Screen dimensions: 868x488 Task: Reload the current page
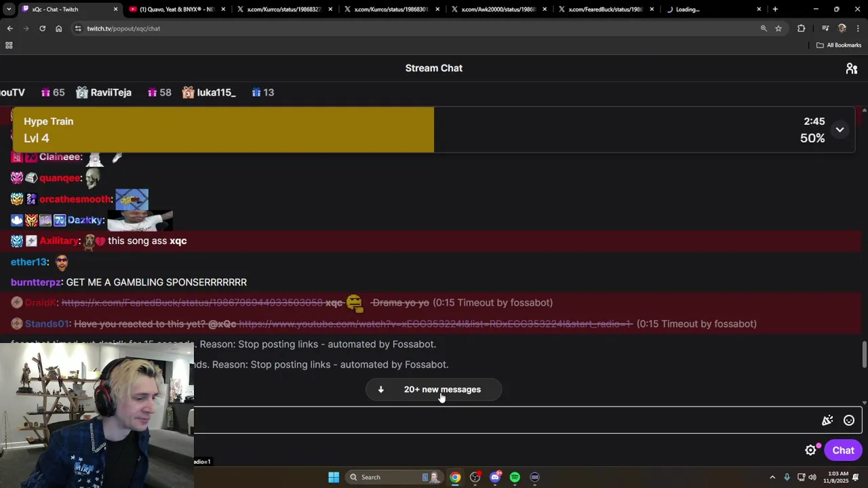42,28
